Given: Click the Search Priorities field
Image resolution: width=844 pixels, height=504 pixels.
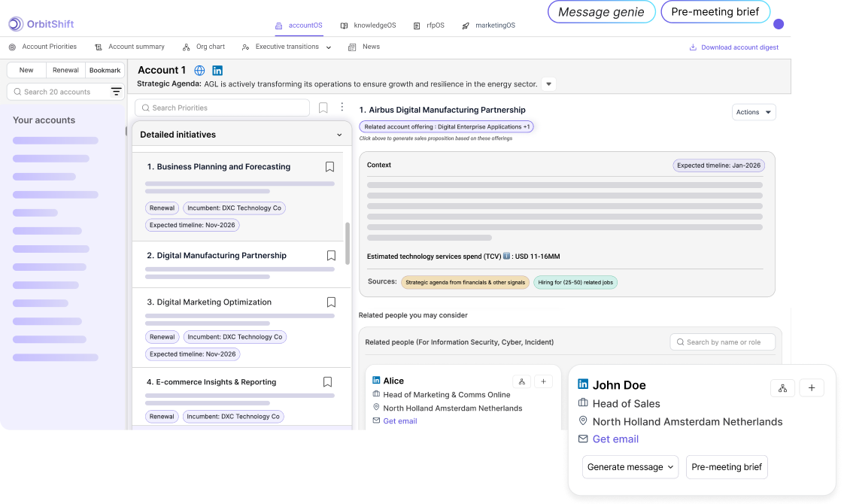Looking at the screenshot, I should tap(223, 108).
